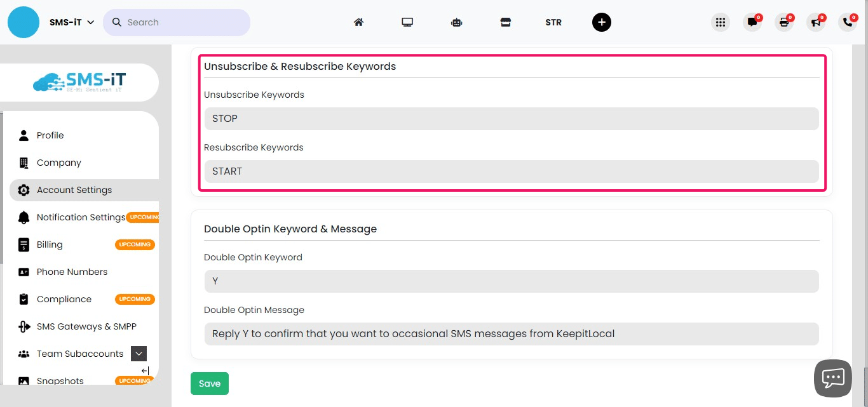Screen dimensions: 868x407
Task: Open the Home dashboard icon
Action: click(358, 22)
